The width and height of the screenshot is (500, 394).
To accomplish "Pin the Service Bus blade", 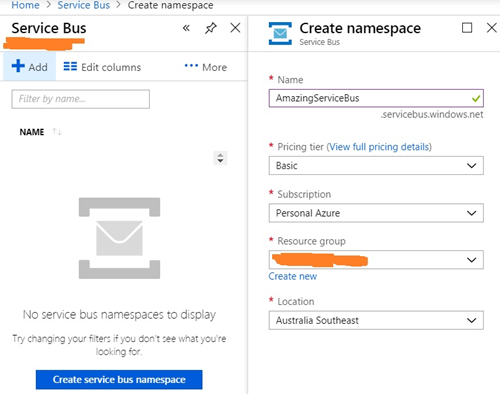I will click(211, 28).
